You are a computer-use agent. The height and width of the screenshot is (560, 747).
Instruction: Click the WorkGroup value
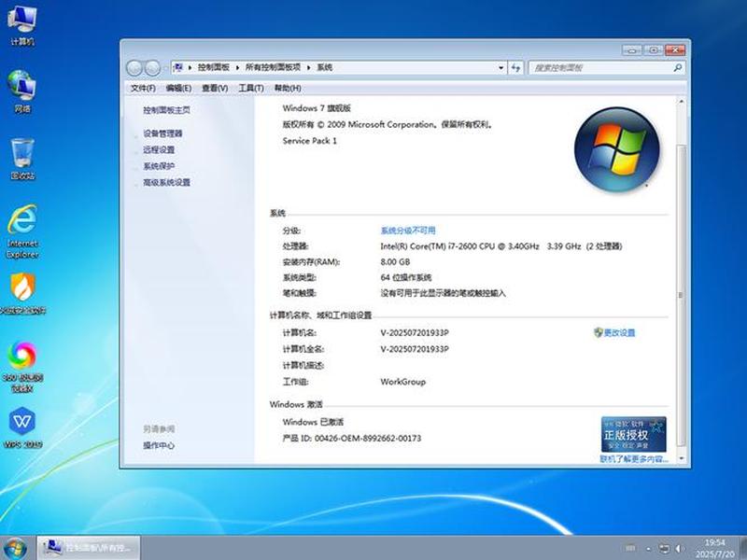(x=403, y=382)
